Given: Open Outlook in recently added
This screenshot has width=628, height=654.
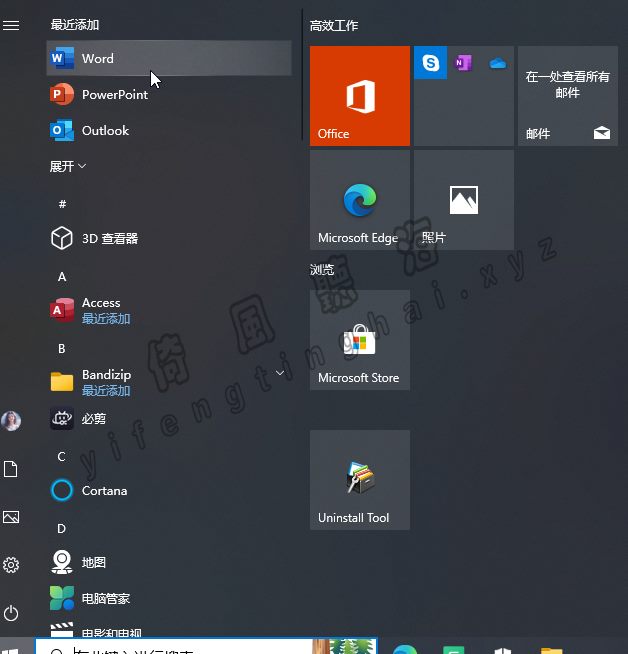Looking at the screenshot, I should pyautogui.click(x=168, y=130).
